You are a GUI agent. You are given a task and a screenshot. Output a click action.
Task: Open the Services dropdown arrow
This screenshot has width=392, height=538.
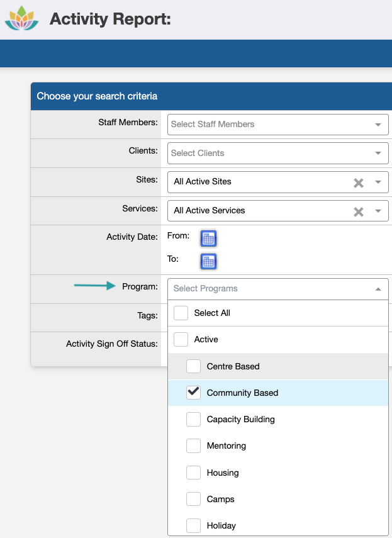(378, 211)
